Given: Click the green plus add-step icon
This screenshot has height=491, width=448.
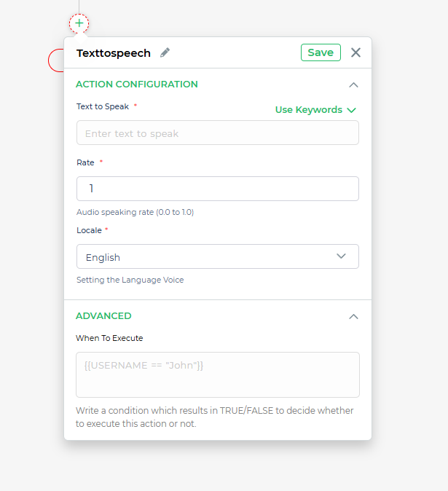Looking at the screenshot, I should point(79,23).
